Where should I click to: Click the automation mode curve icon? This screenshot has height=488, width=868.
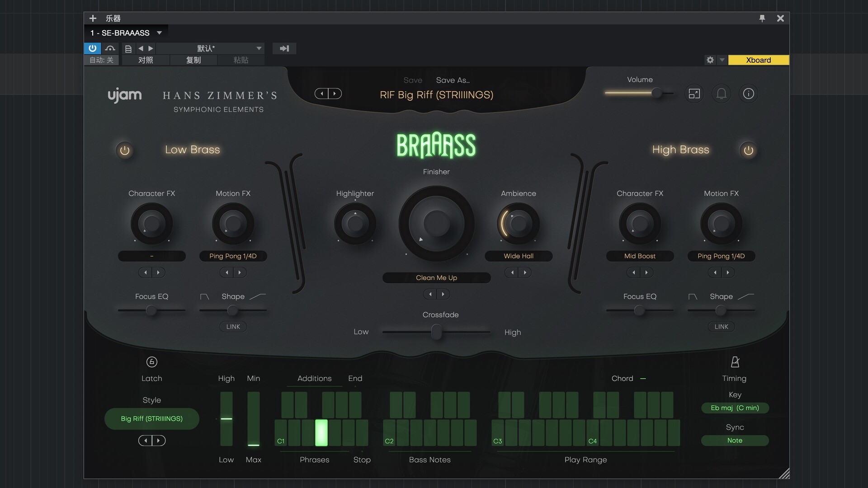coord(110,48)
